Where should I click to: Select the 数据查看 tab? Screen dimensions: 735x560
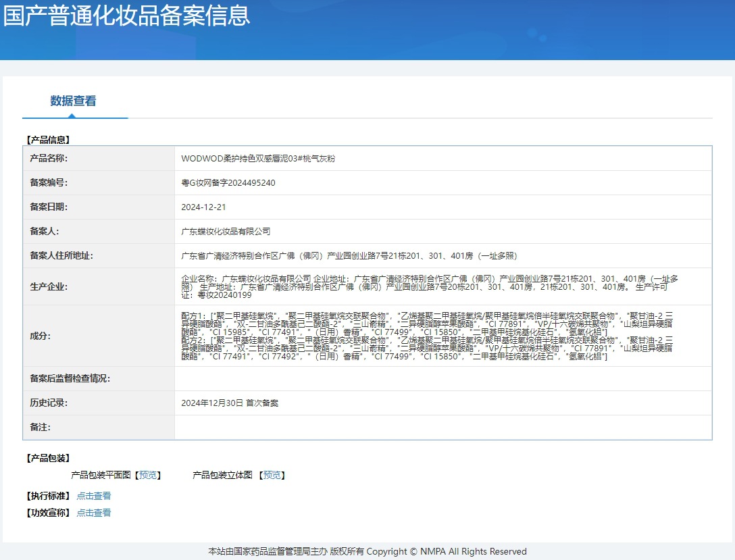(x=73, y=101)
